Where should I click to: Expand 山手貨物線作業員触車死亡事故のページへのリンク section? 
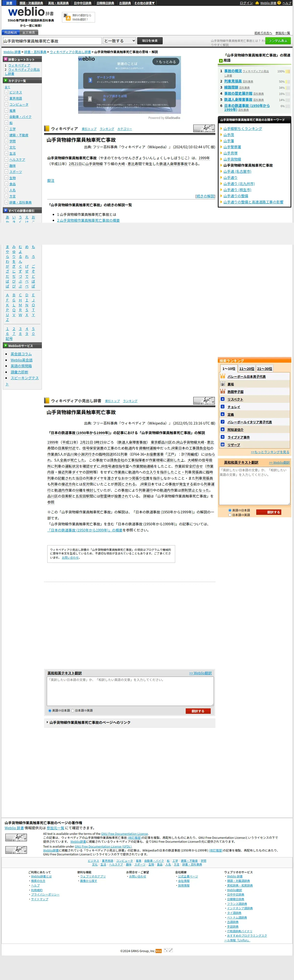[x=129, y=722]
